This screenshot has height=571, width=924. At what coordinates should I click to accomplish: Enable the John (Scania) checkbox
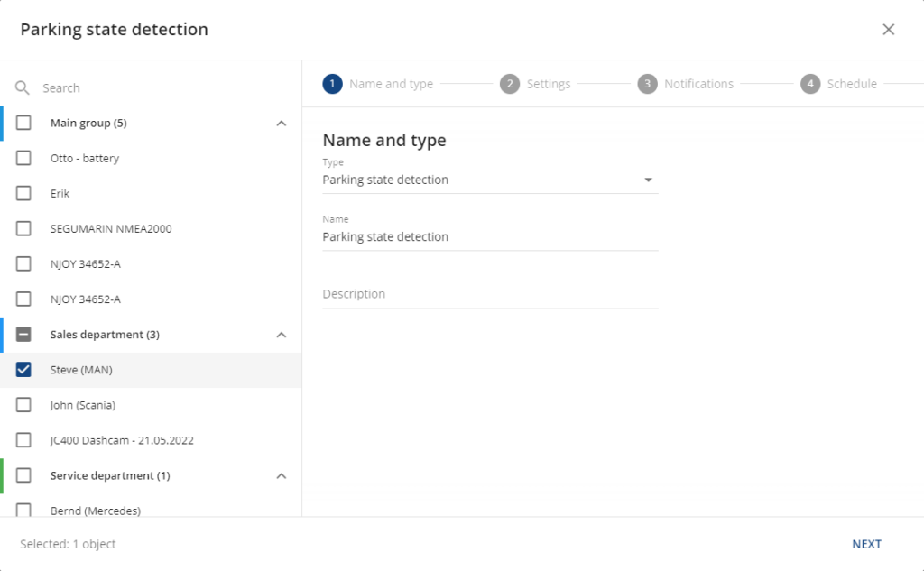click(24, 405)
